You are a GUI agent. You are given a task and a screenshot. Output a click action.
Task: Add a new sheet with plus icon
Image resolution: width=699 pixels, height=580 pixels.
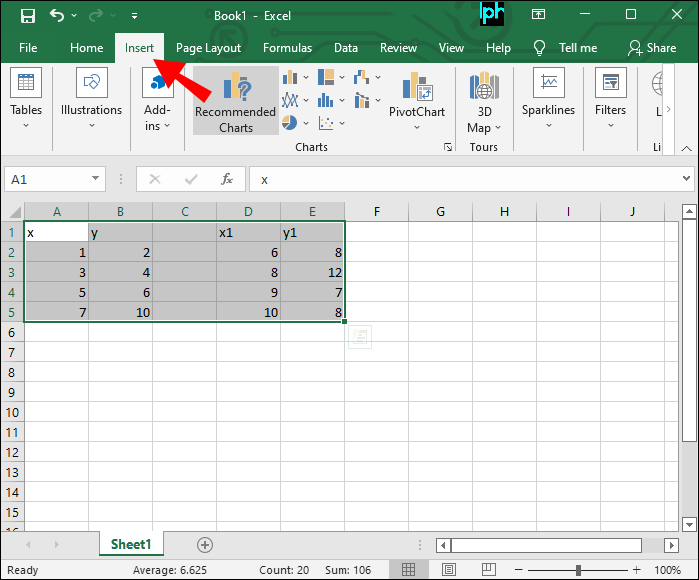pyautogui.click(x=205, y=545)
